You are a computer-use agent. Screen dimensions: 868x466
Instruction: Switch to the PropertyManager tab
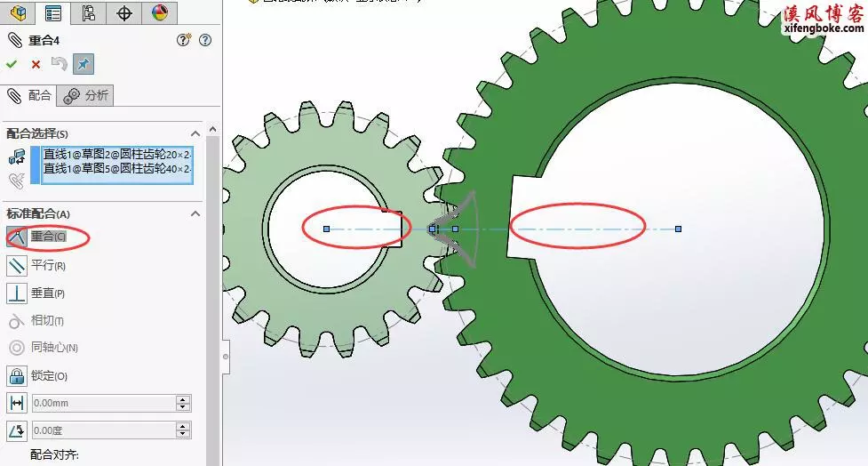point(53,12)
